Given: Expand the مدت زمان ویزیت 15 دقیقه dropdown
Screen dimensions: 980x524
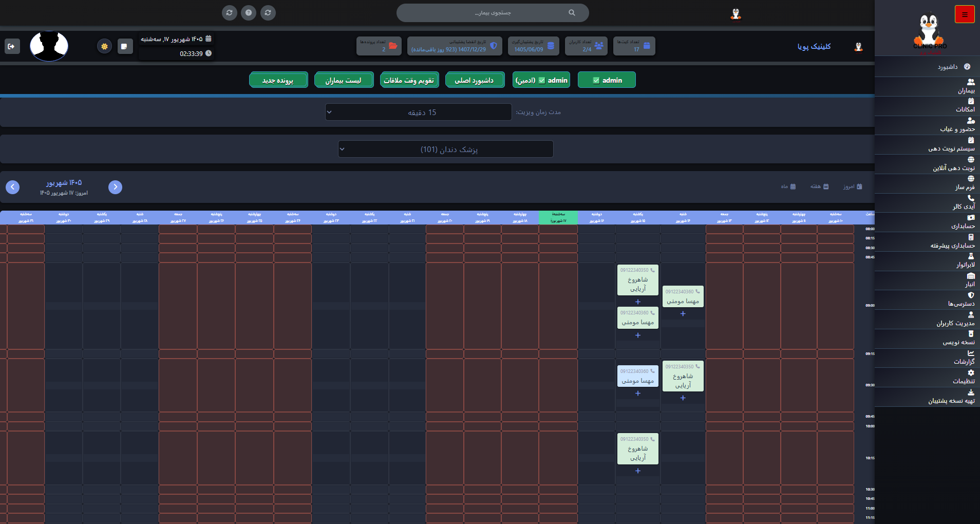Looking at the screenshot, I should click(418, 112).
